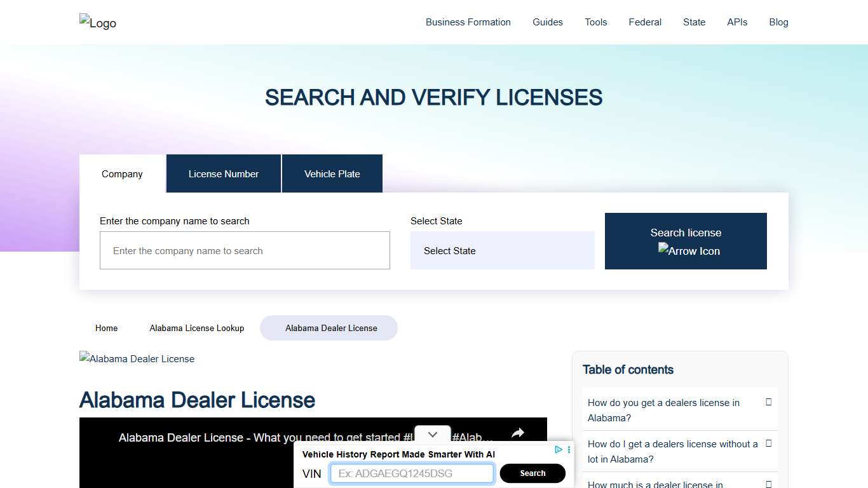Open the Select State dropdown

point(502,250)
